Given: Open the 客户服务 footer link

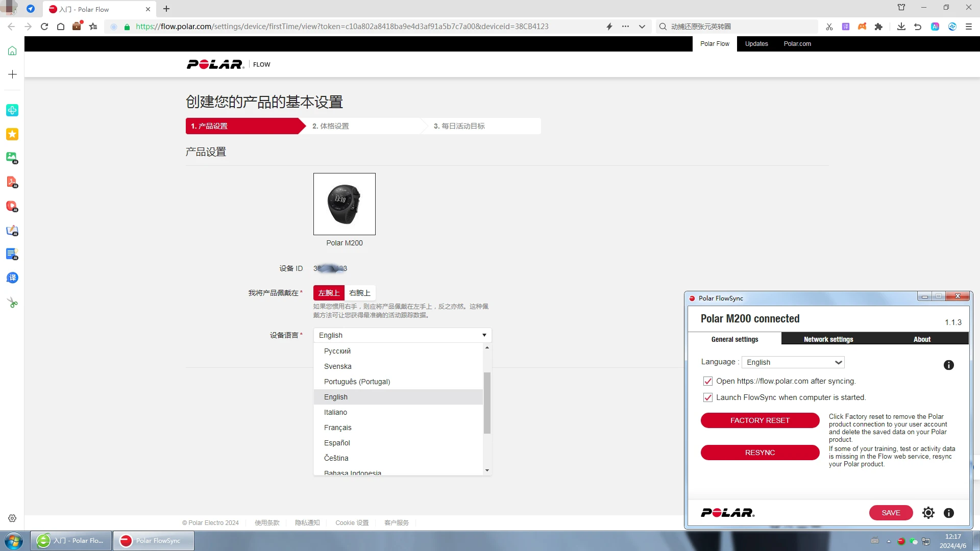Looking at the screenshot, I should (397, 523).
